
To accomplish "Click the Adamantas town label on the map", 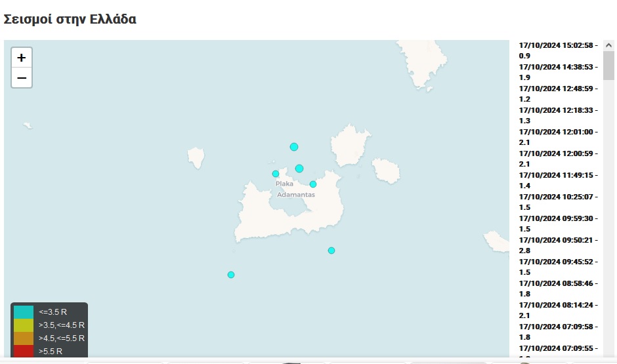I will 295,195.
